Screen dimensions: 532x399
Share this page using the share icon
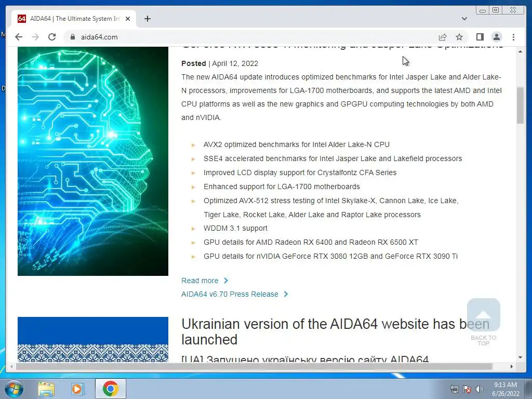[x=443, y=37]
